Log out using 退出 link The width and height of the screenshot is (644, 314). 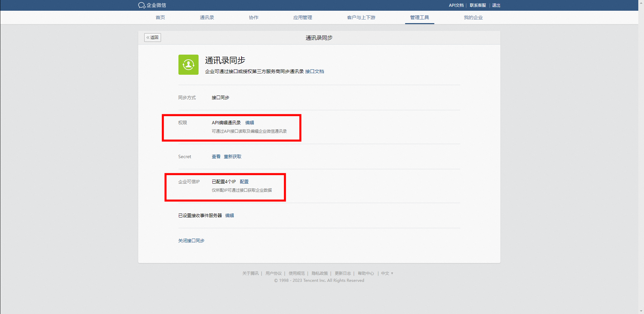[x=496, y=5]
